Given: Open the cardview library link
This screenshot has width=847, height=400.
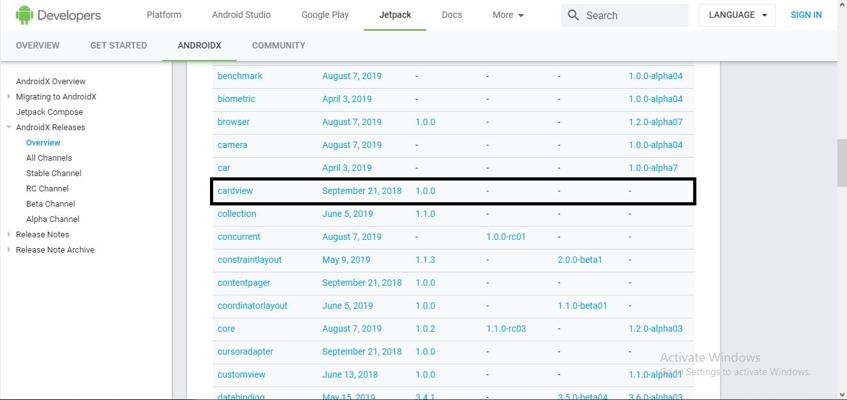Looking at the screenshot, I should click(235, 191).
